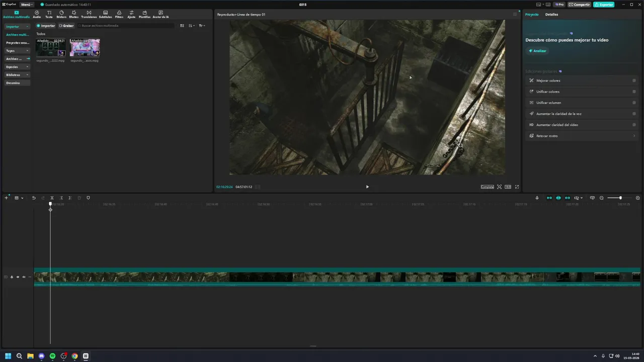Viewport: 644px width, 362px height.
Task: Click the Buscar archivos multimedia search field
Action: tap(126, 26)
